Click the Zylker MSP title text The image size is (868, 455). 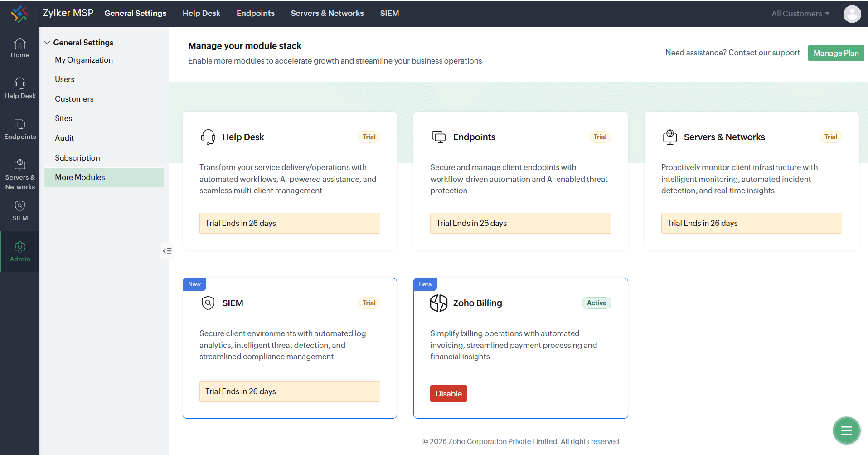coord(68,13)
